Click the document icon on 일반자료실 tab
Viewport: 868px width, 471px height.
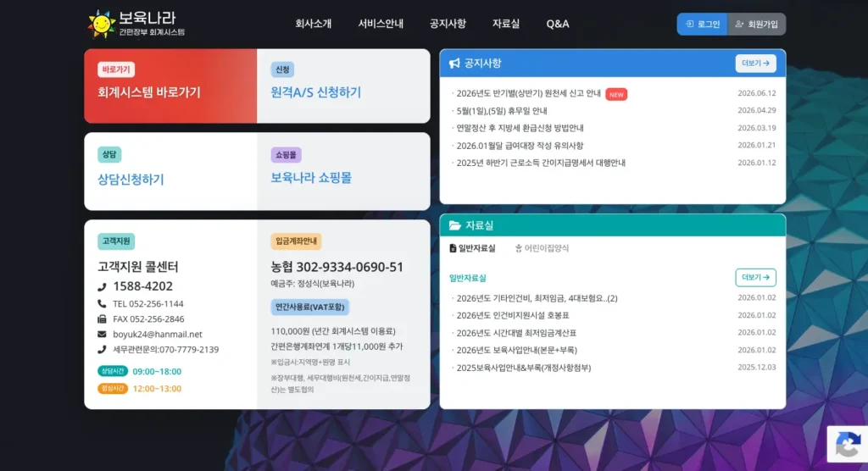[x=453, y=248]
